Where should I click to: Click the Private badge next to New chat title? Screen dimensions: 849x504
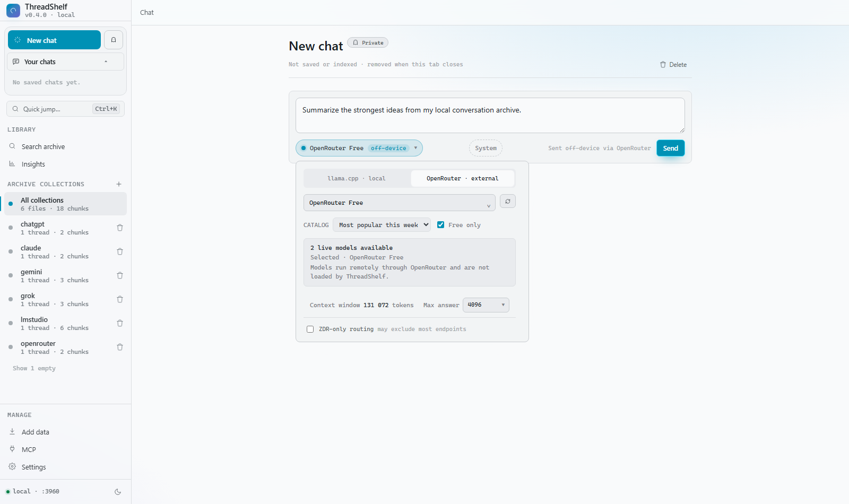pos(368,42)
